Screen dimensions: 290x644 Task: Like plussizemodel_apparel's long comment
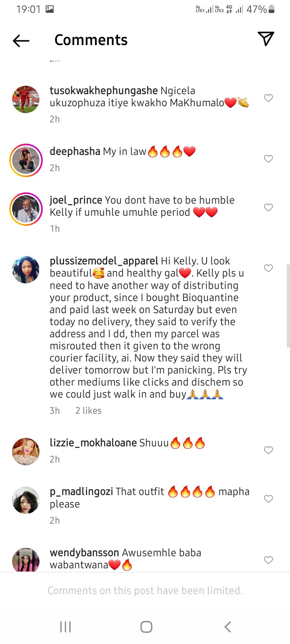268,268
